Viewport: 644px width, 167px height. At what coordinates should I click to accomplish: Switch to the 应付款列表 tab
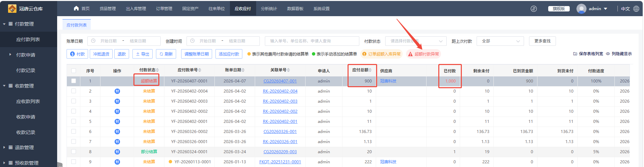77,25
